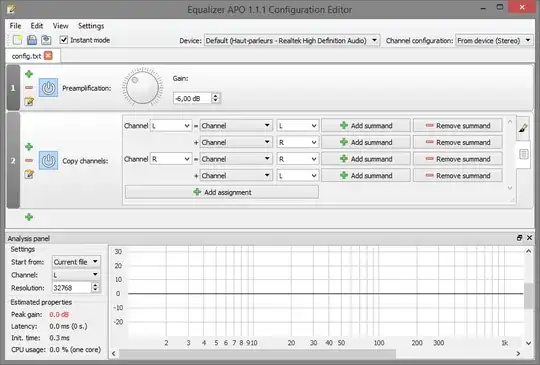Click the Copy channels panel scroll up arrow
Viewport: 540px width, 365px height.
click(x=510, y=122)
